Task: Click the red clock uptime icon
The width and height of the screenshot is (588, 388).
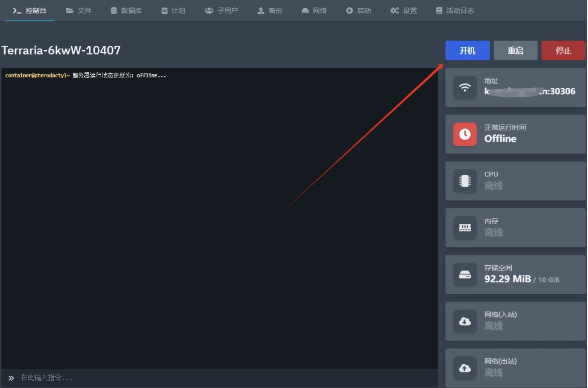Action: (465, 134)
